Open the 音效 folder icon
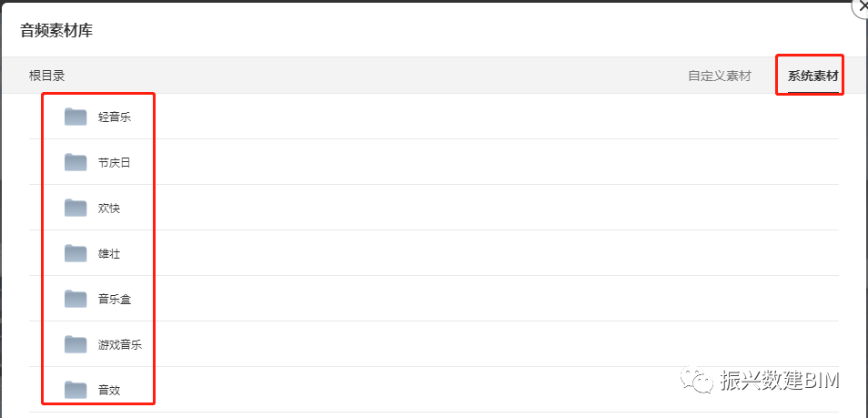This screenshot has width=868, height=418. [x=76, y=390]
